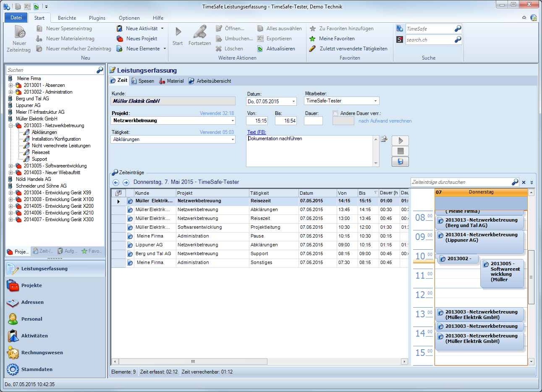Click the magnifier next to search.ch field
This screenshot has height=392, width=542.
pyautogui.click(x=458, y=39)
